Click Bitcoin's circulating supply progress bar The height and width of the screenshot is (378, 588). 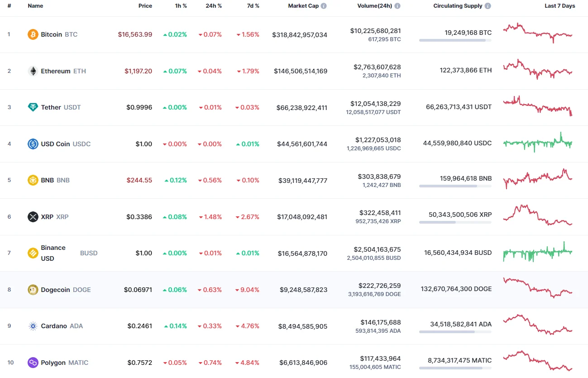tap(455, 40)
